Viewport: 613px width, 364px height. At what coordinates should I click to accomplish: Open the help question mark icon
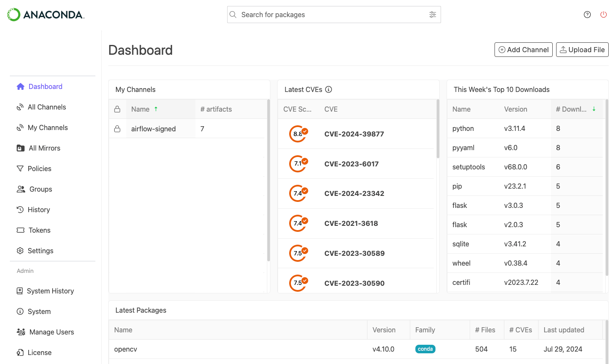click(x=587, y=15)
